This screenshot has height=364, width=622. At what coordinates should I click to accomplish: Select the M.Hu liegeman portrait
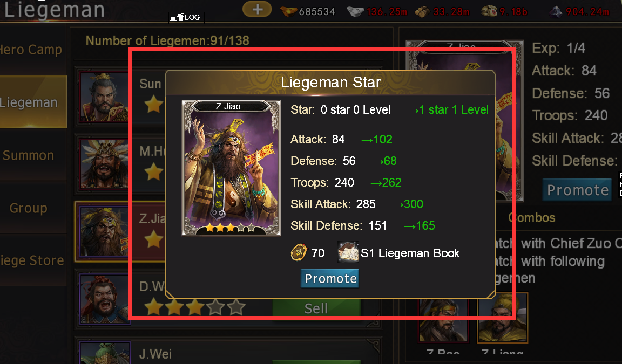click(103, 163)
